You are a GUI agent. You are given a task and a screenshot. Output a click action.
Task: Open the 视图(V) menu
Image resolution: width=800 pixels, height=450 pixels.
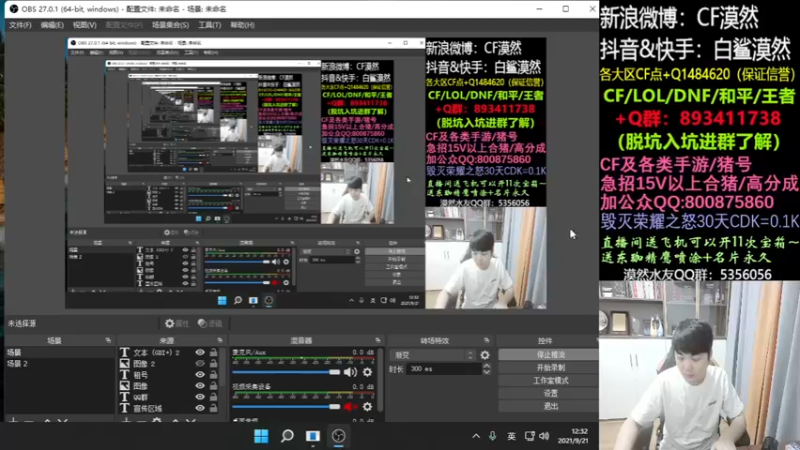[85, 25]
